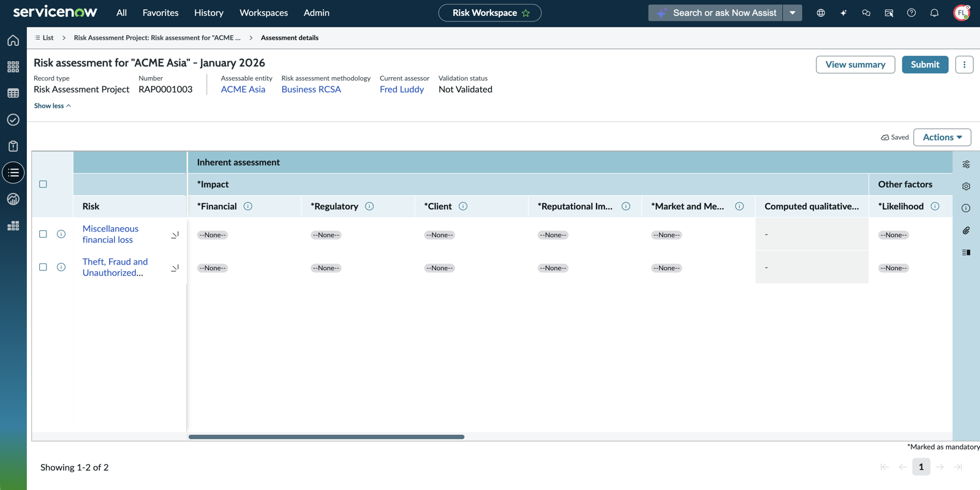980x490 pixels.
Task: Open the notifications bell
Action: coord(934,13)
